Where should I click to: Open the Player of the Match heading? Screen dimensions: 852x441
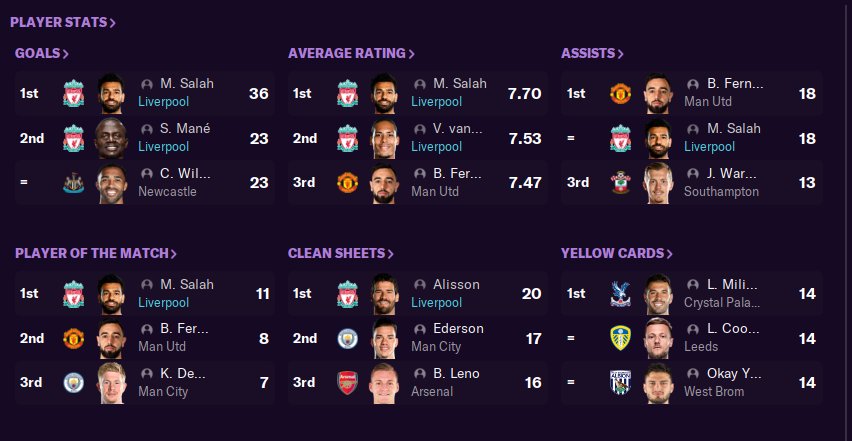(x=95, y=254)
